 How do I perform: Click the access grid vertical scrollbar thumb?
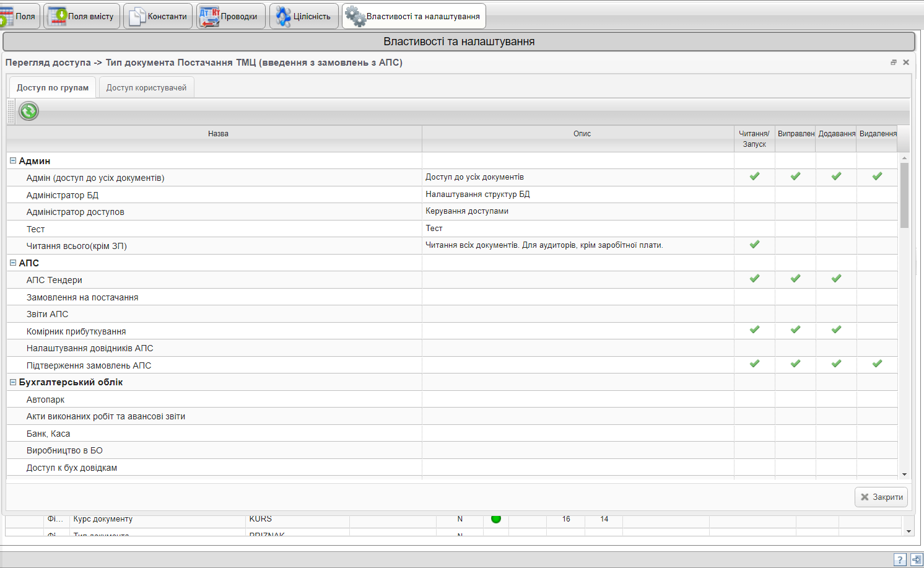coord(904,195)
